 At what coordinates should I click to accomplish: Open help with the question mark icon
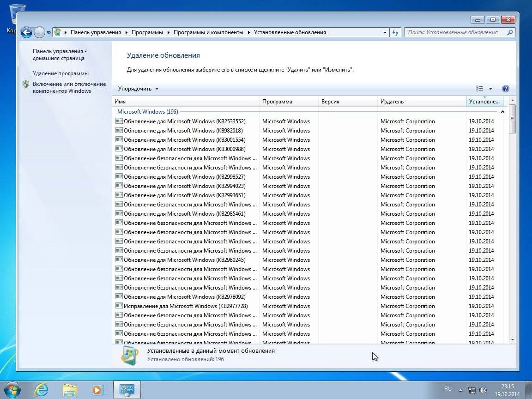(x=505, y=89)
